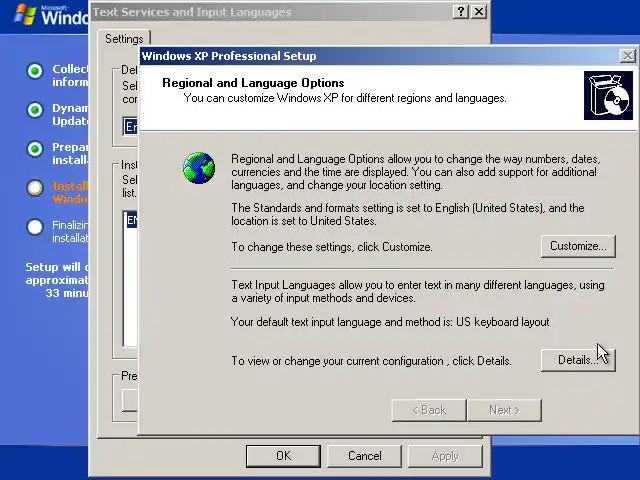
Task: Open Details... for text input languages
Action: (578, 360)
